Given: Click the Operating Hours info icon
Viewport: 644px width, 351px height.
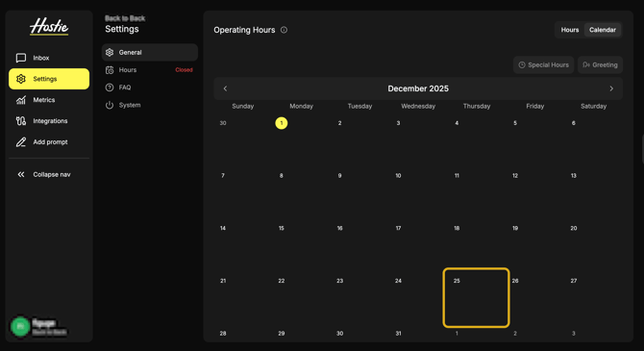Looking at the screenshot, I should point(284,30).
